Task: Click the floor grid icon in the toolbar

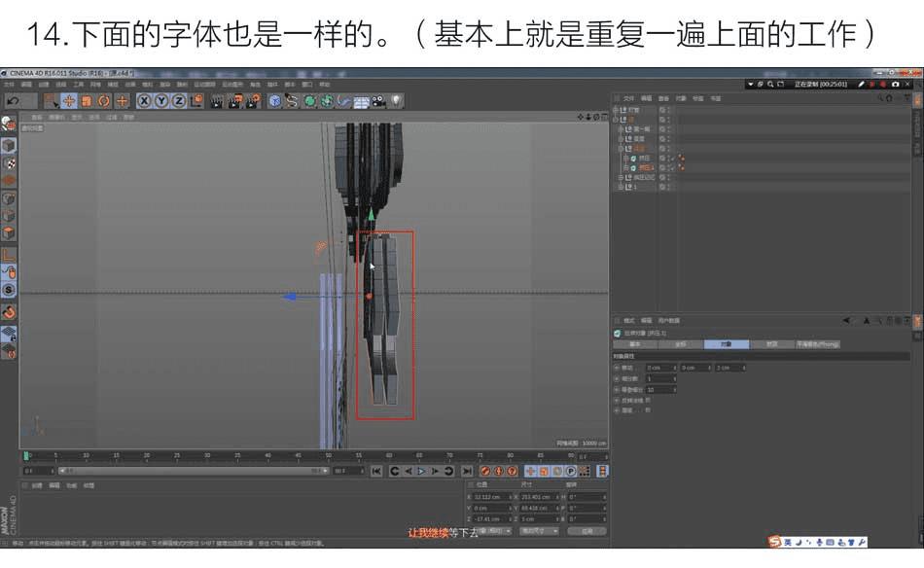Action: tap(362, 101)
